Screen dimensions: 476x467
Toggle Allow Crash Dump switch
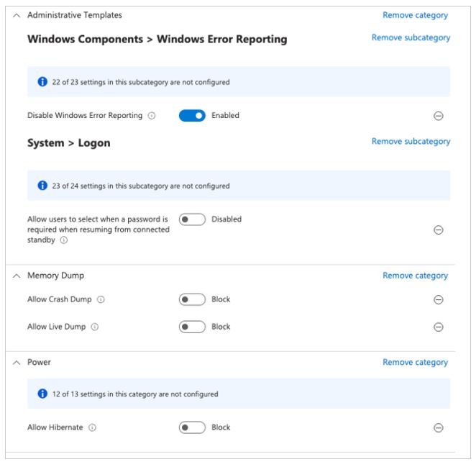(192, 299)
